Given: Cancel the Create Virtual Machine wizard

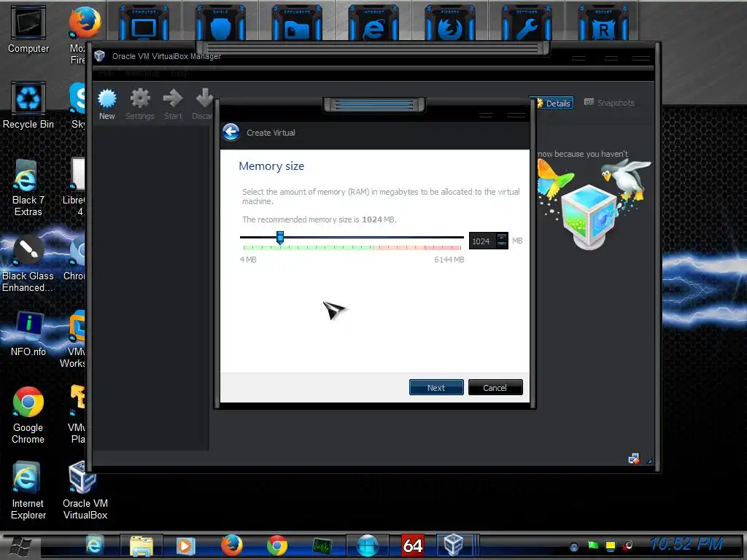Looking at the screenshot, I should tap(495, 387).
